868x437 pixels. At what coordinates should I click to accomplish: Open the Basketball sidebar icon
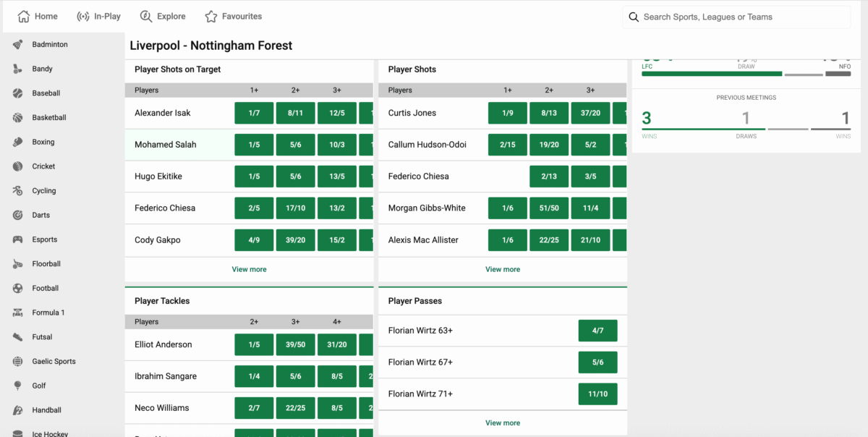point(18,118)
